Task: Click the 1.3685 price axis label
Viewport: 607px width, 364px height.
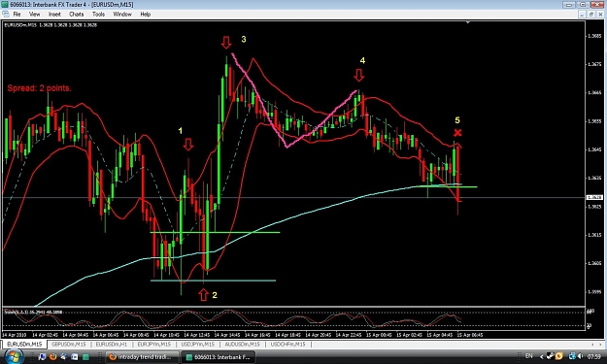Action: [594, 36]
